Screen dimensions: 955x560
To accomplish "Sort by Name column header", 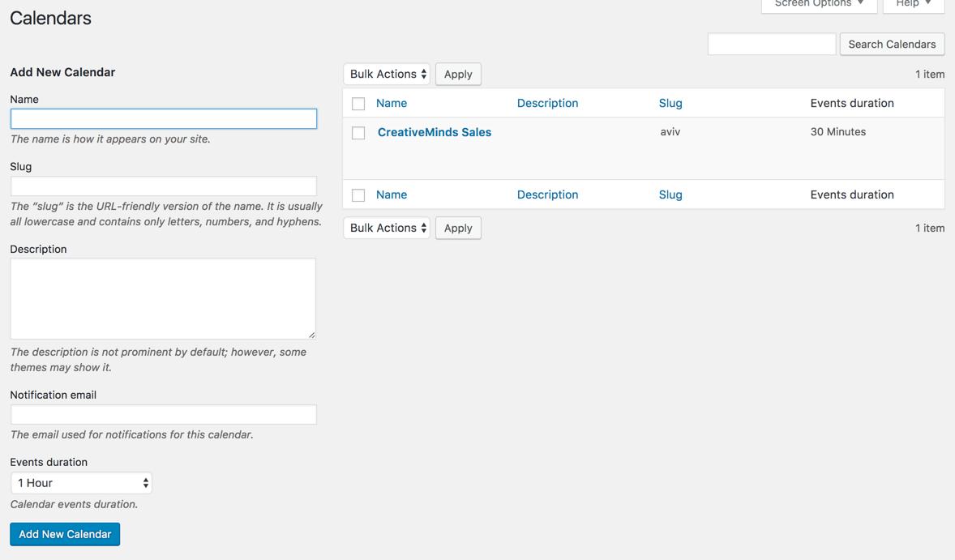I will (392, 103).
